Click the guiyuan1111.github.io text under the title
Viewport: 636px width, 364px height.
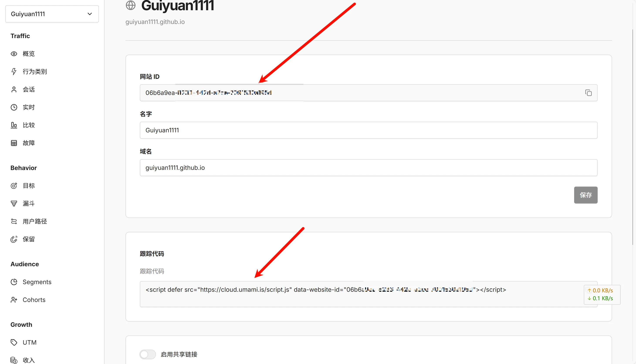point(155,22)
